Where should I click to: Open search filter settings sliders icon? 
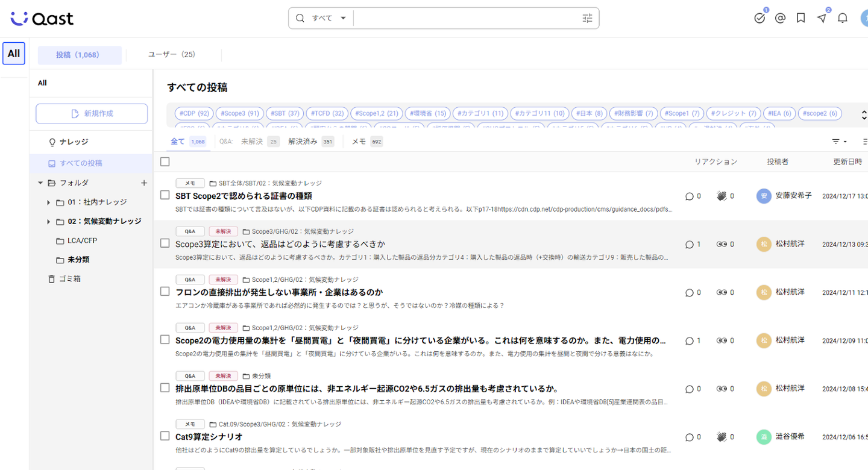(x=587, y=18)
